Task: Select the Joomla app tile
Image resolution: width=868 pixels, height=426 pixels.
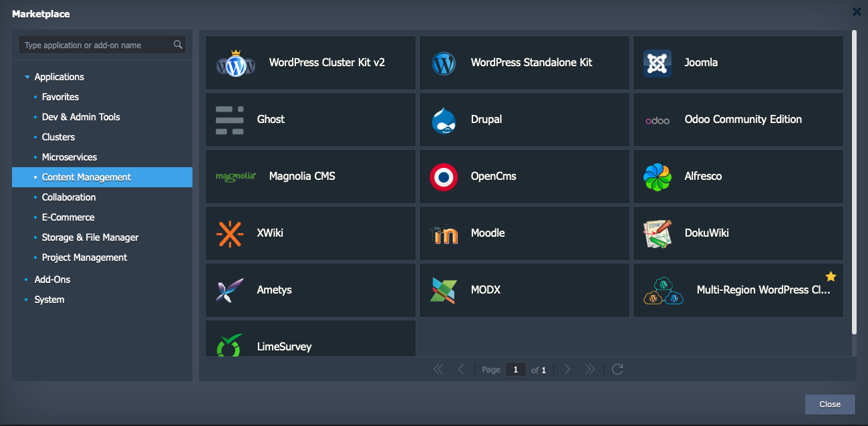Action: tap(738, 63)
